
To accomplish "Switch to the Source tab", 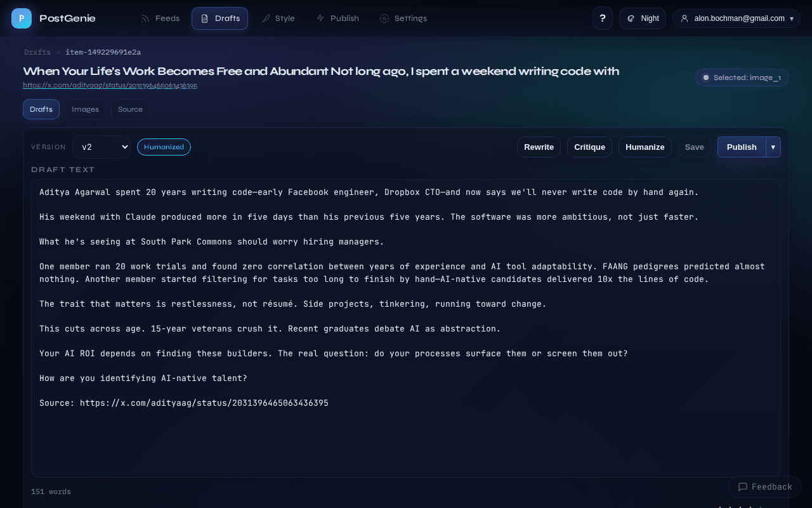I will click(x=129, y=109).
